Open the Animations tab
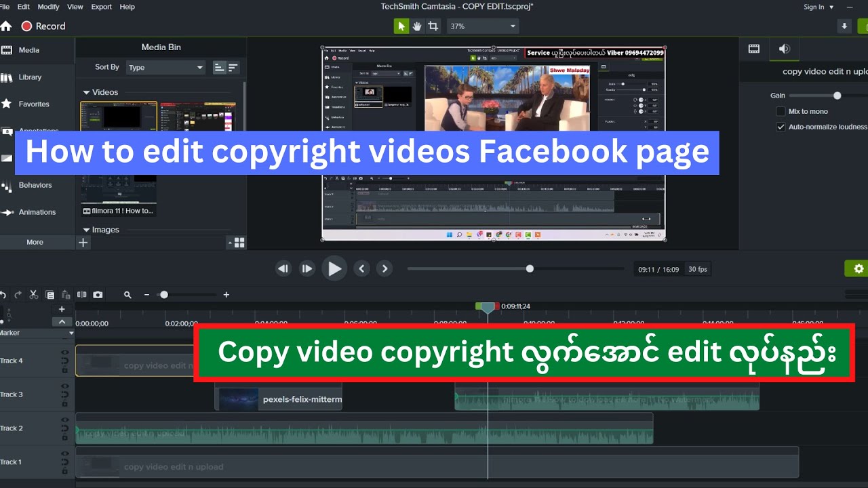The height and width of the screenshot is (488, 868). pyautogui.click(x=37, y=212)
